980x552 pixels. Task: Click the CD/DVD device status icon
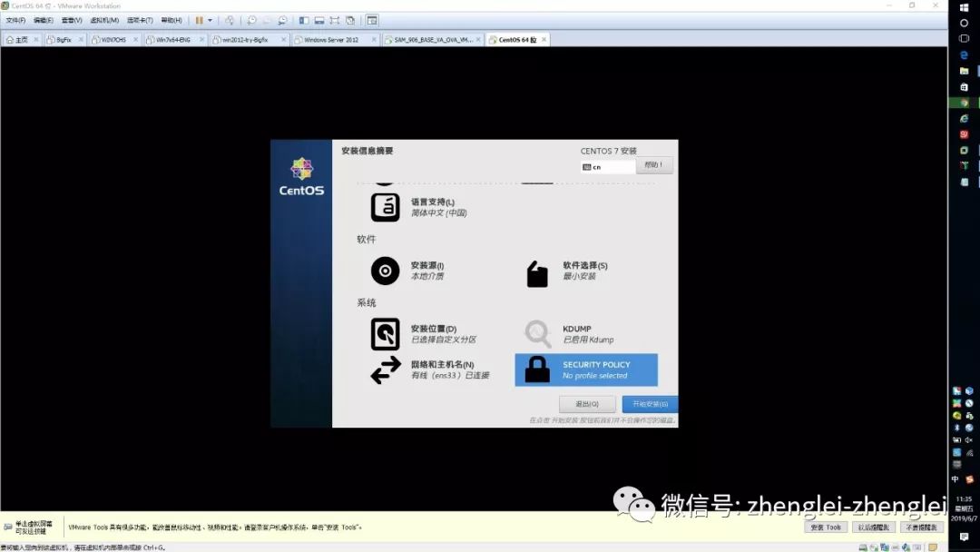pos(874,547)
